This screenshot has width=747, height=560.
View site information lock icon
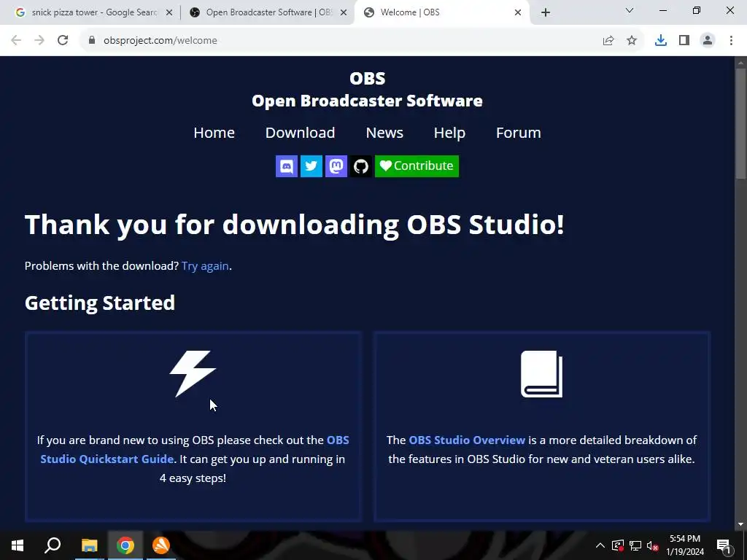click(92, 41)
